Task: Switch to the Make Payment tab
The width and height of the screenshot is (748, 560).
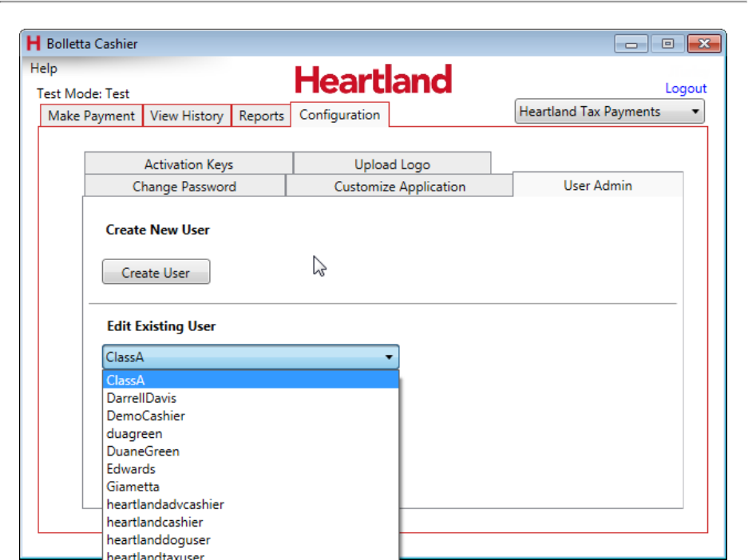Action: coord(91,116)
